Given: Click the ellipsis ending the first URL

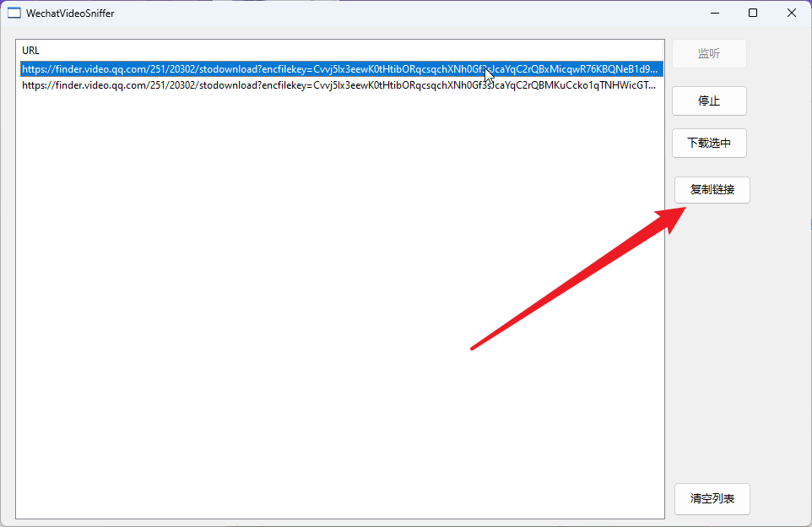Looking at the screenshot, I should pyautogui.click(x=654, y=69).
